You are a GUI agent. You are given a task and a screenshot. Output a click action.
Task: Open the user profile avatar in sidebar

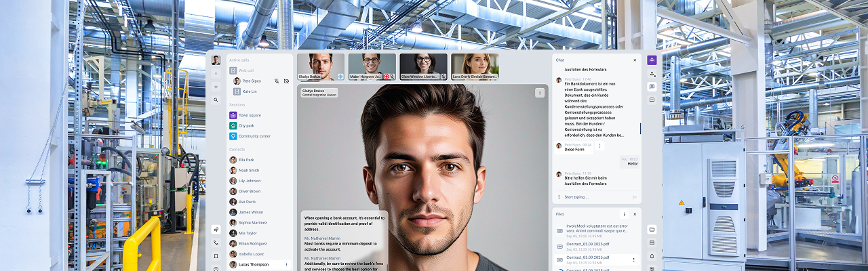216,60
